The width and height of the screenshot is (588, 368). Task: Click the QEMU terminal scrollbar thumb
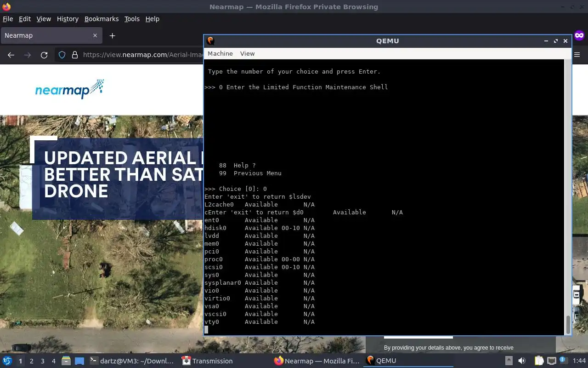[568, 324]
